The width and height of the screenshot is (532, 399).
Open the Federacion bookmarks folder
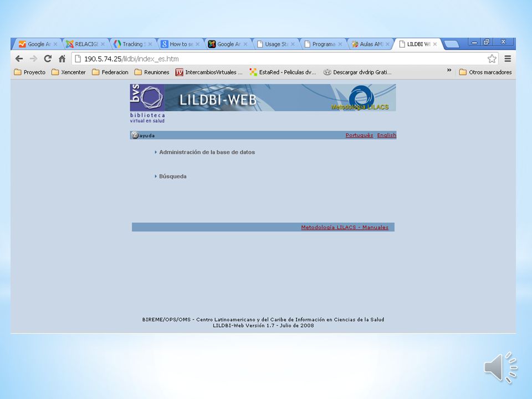[110, 72]
